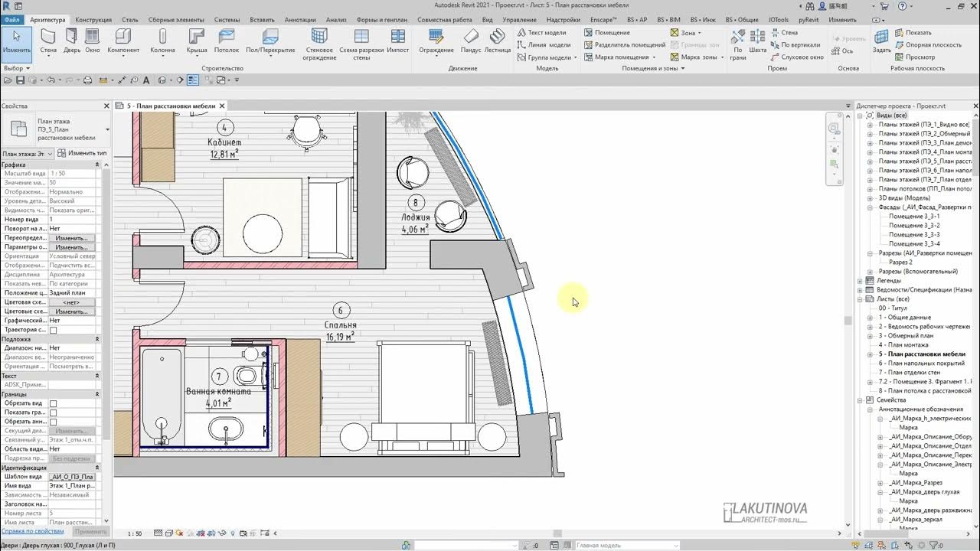Toggle the Обрезать вид checkbox
Image resolution: width=980 pixels, height=551 pixels.
53,403
